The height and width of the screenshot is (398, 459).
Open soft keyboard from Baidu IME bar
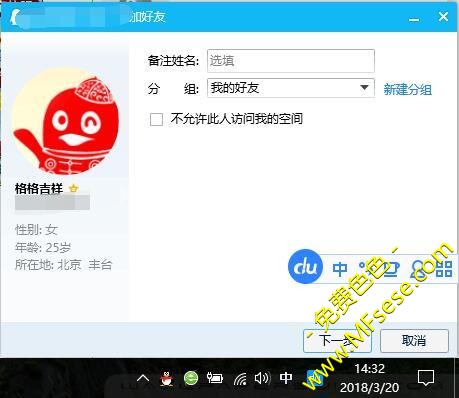391,269
